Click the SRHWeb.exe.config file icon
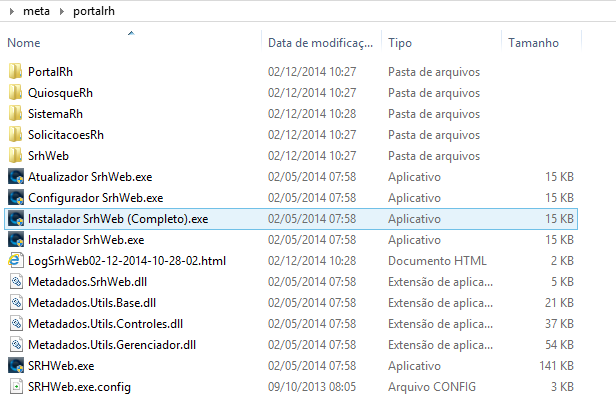Screen dimensions: 616x420 pos(16,387)
